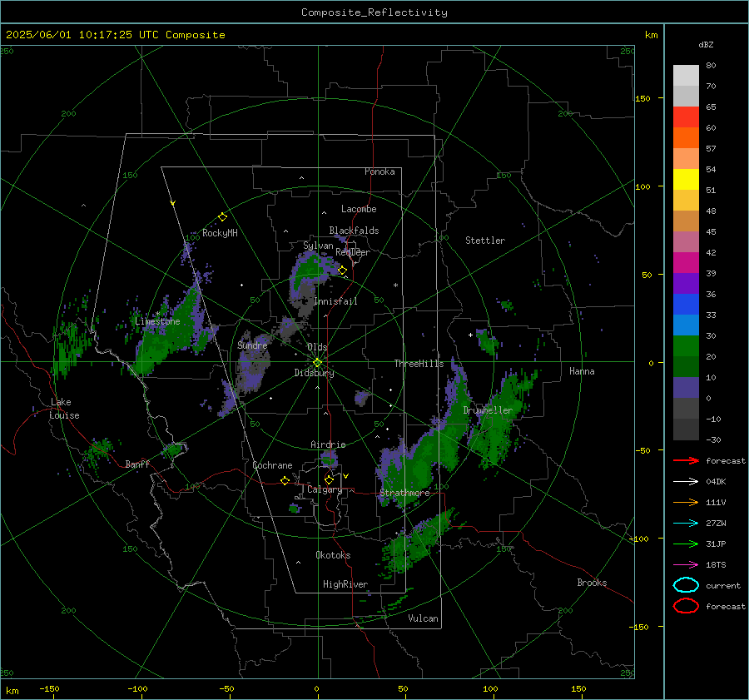Click the Cochrane label
The image size is (749, 700).
click(272, 465)
